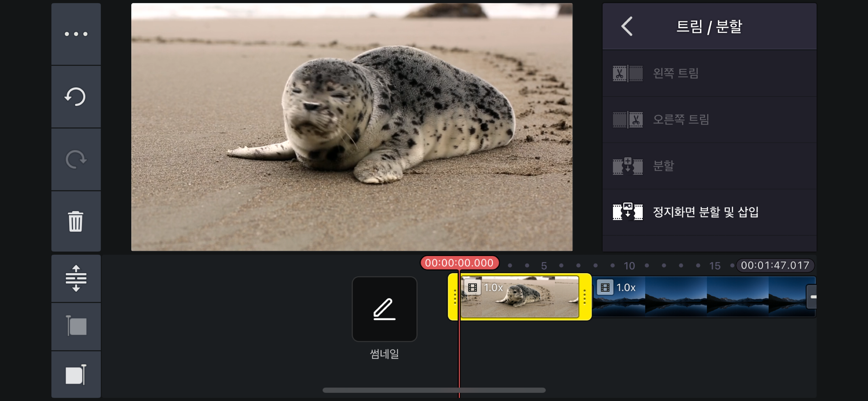
Task: Go back from the 트림 / 분할 panel
Action: (627, 26)
